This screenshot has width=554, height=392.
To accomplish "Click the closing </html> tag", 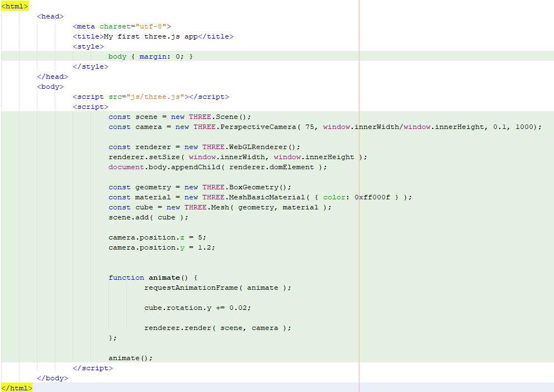I will [17, 388].
